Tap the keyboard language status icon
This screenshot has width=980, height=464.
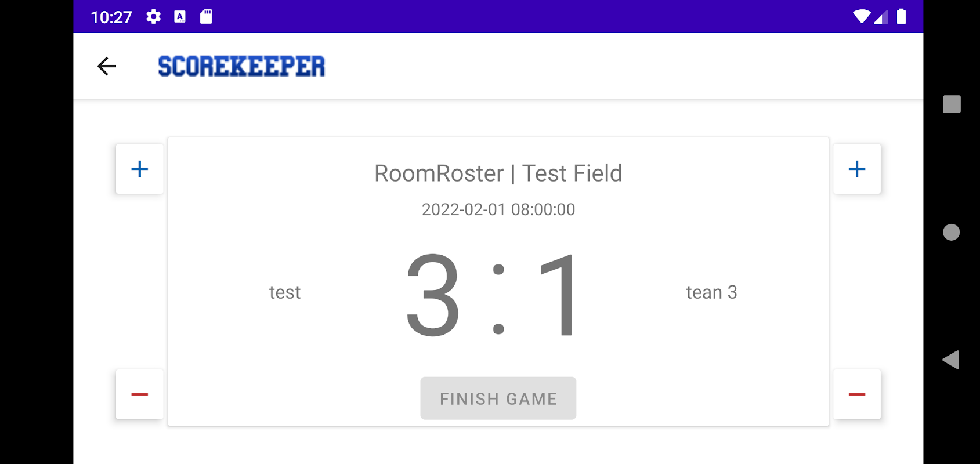(180, 17)
